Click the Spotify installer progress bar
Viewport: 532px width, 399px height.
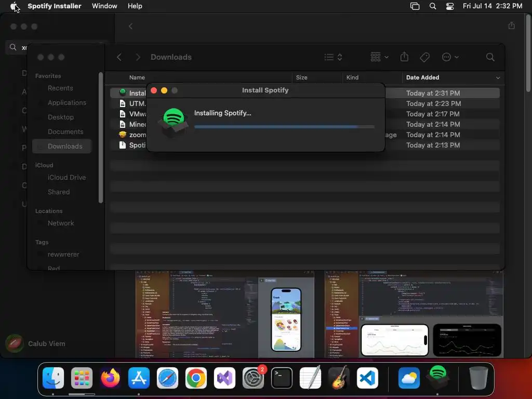[x=284, y=127]
